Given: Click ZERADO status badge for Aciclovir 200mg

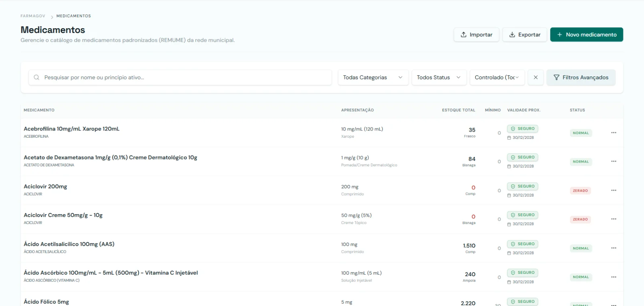Looking at the screenshot, I should (x=580, y=190).
